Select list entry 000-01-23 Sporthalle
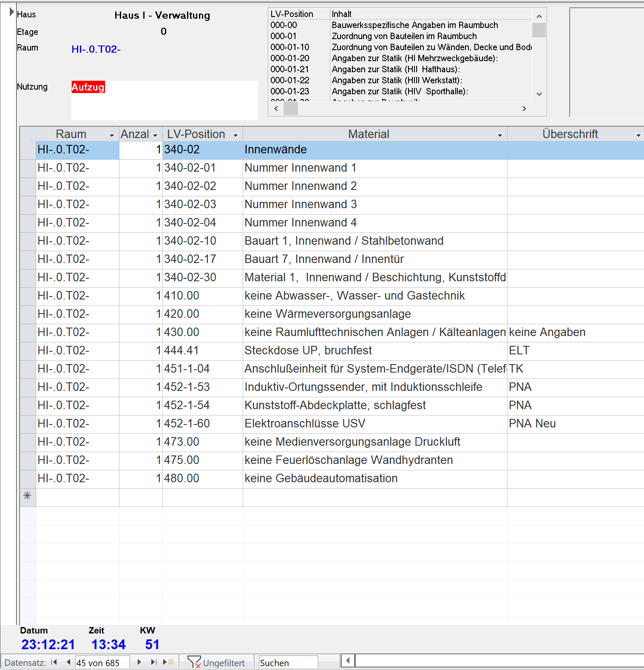The image size is (644, 670). point(400,91)
